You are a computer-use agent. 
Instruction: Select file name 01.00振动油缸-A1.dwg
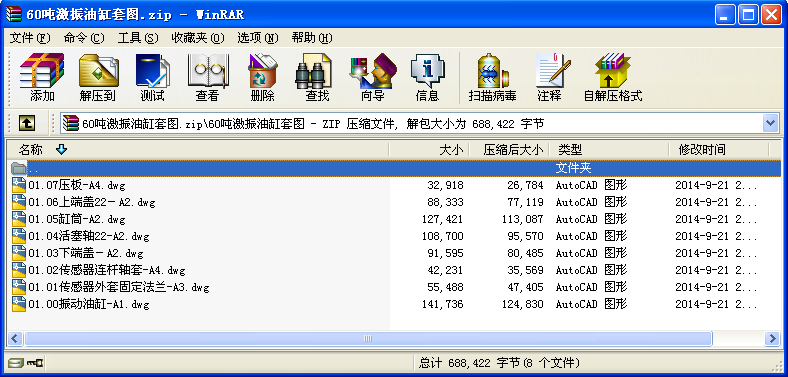point(88,305)
